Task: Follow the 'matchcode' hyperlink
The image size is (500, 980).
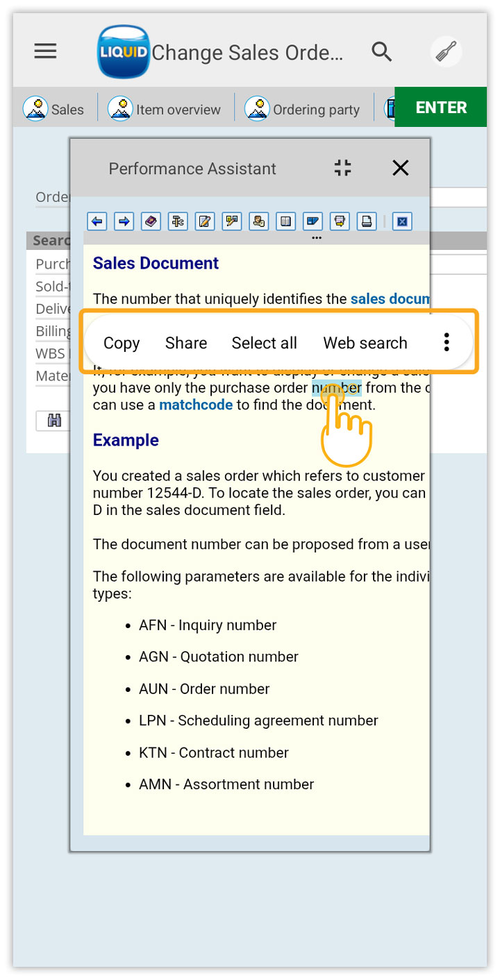Action: coord(196,405)
